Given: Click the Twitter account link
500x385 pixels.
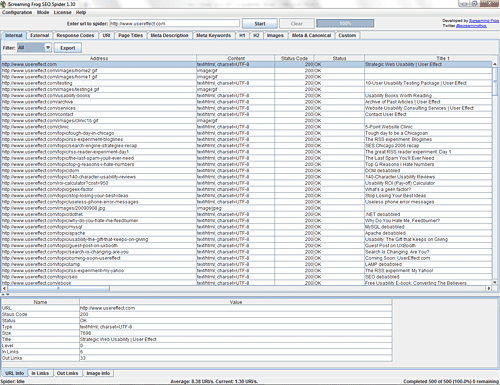Looking at the screenshot, I should (x=471, y=26).
